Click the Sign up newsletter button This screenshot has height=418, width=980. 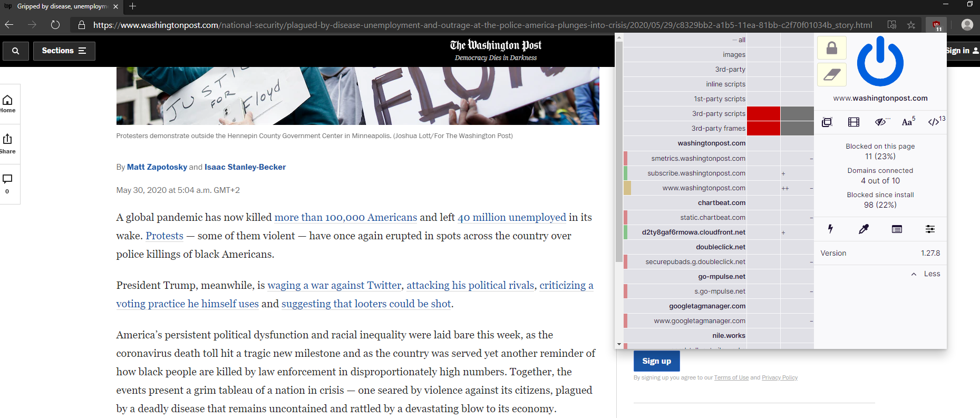pos(656,361)
